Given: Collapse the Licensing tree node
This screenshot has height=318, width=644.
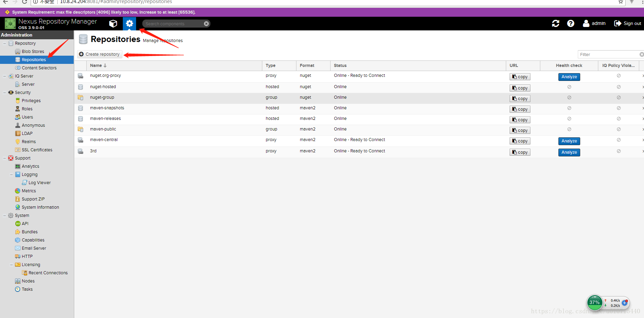Looking at the screenshot, I should [11, 265].
